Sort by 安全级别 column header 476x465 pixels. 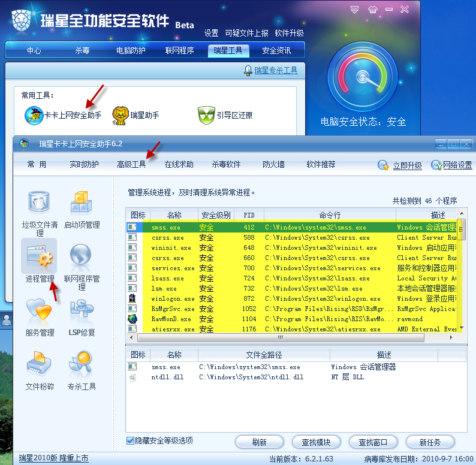(x=216, y=215)
